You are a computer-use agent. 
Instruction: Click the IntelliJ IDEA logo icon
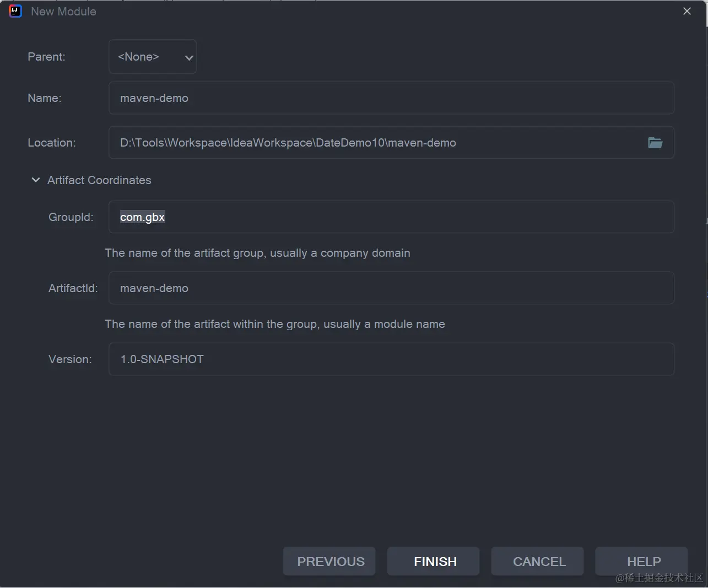point(15,11)
